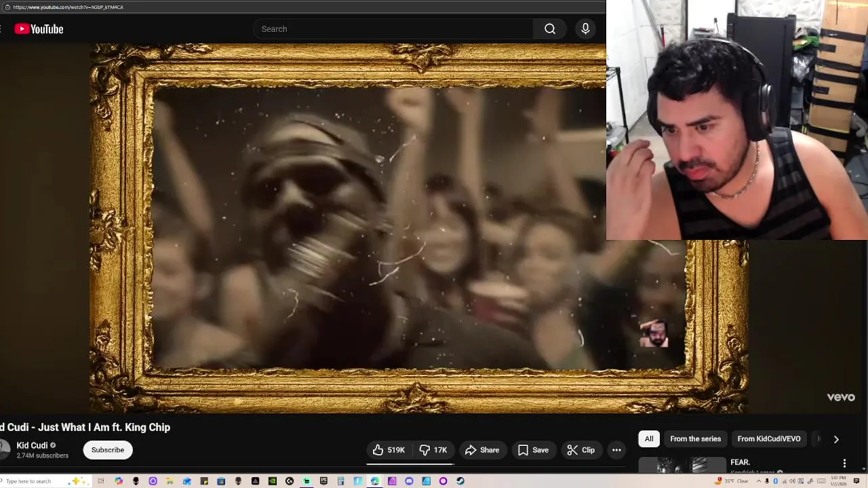868x488 pixels.
Task: Open Sticky Notes from the taskbar
Action: click(204, 481)
